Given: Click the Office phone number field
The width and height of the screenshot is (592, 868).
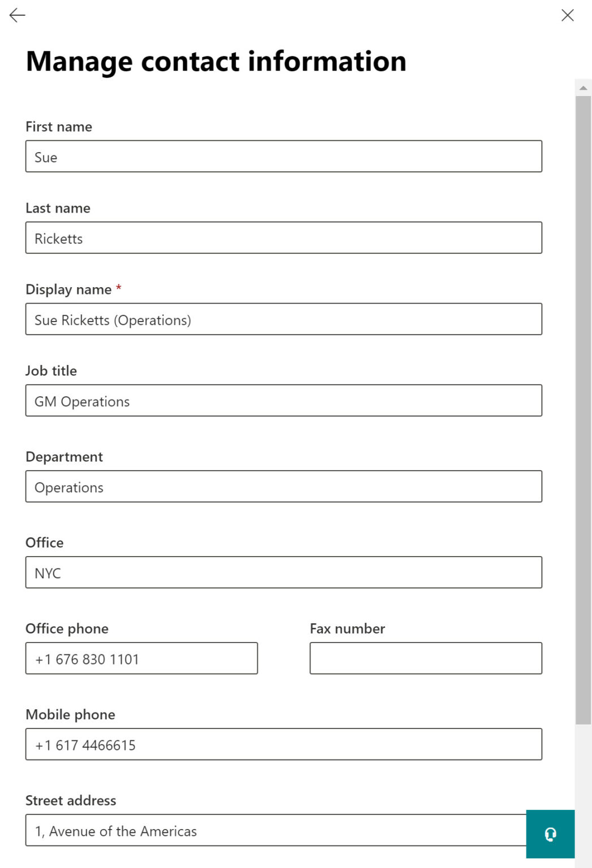Looking at the screenshot, I should pos(141,658).
